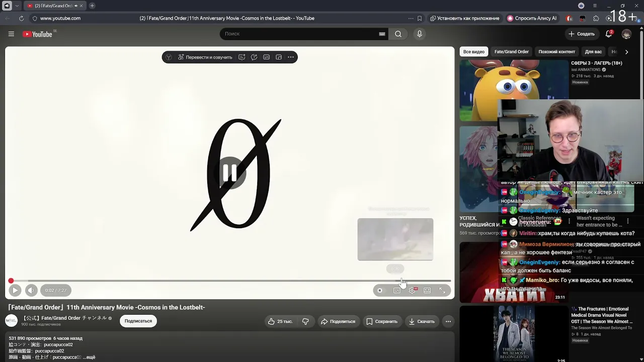The width and height of the screenshot is (644, 362).
Task: Open the Fate/Grand Order チャンネル channel link
Action: click(x=64, y=318)
